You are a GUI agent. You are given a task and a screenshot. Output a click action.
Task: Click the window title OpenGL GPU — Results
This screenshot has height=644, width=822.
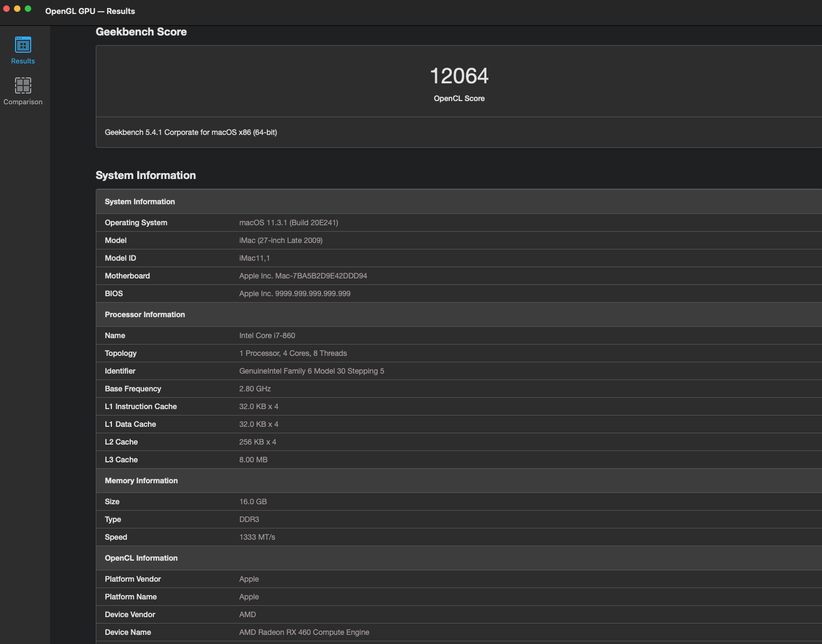90,11
